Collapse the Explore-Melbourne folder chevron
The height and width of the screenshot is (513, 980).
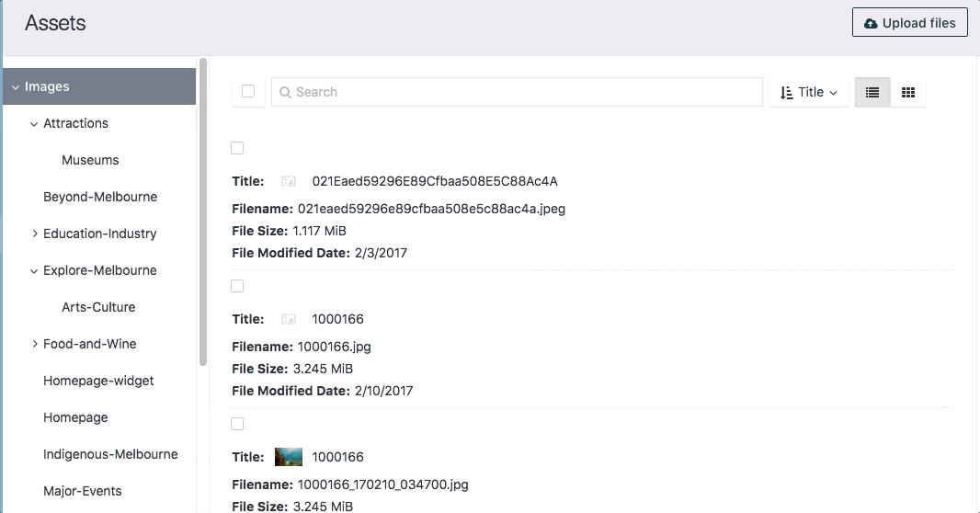pos(34,271)
